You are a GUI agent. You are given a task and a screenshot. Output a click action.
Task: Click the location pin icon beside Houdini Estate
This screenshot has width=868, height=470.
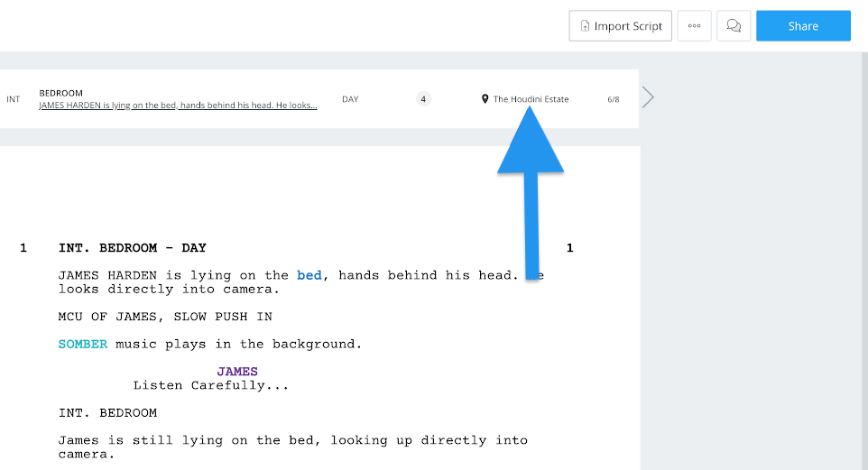click(x=485, y=99)
